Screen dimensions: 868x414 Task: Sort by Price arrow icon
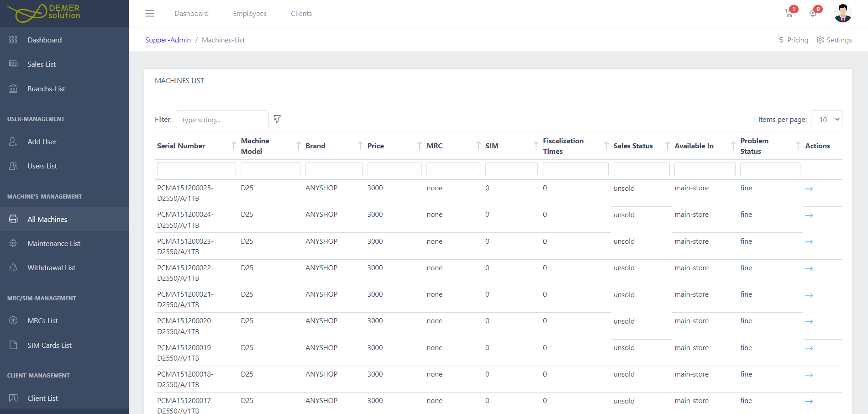click(420, 146)
